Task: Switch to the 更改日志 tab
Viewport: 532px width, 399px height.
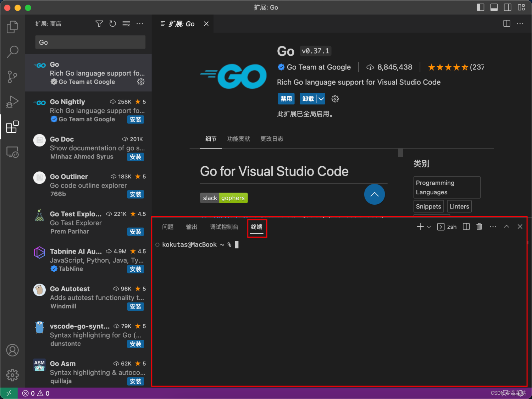Action: click(x=272, y=139)
